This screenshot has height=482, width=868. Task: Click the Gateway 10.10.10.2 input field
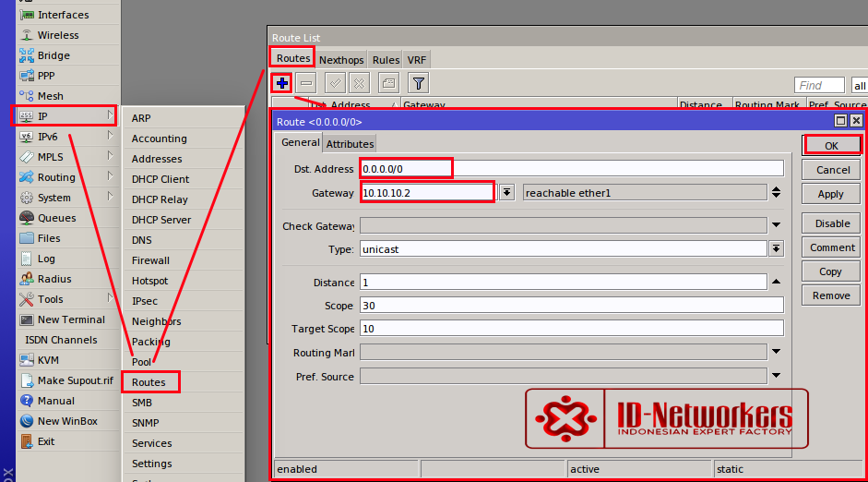[428, 192]
